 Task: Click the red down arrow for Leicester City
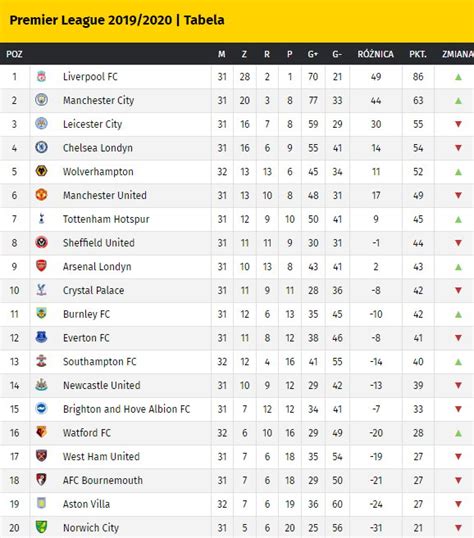click(x=458, y=124)
